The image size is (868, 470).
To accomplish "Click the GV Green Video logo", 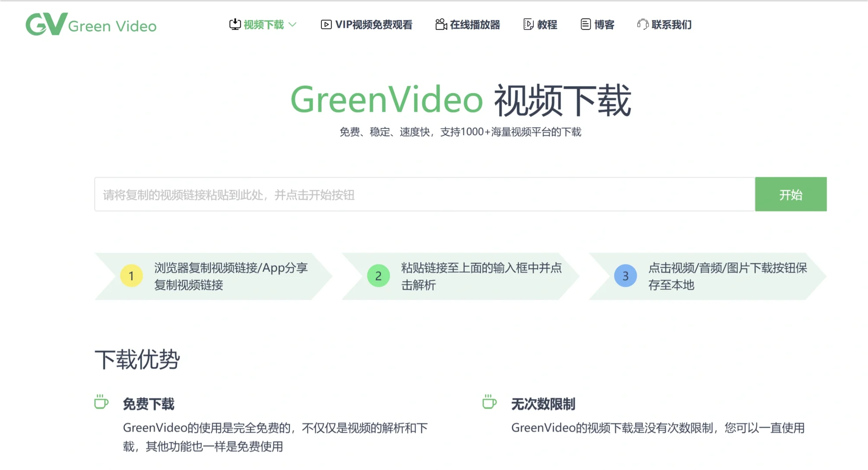I will pyautogui.click(x=91, y=25).
